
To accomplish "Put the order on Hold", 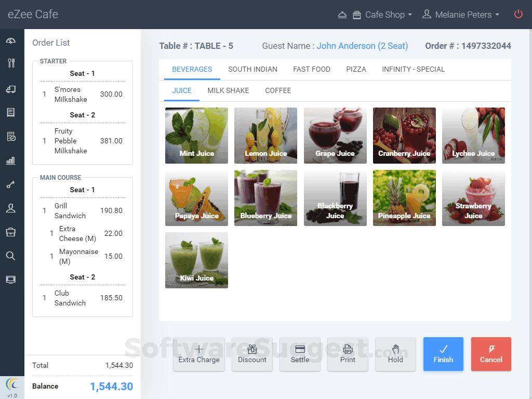I will point(395,354).
